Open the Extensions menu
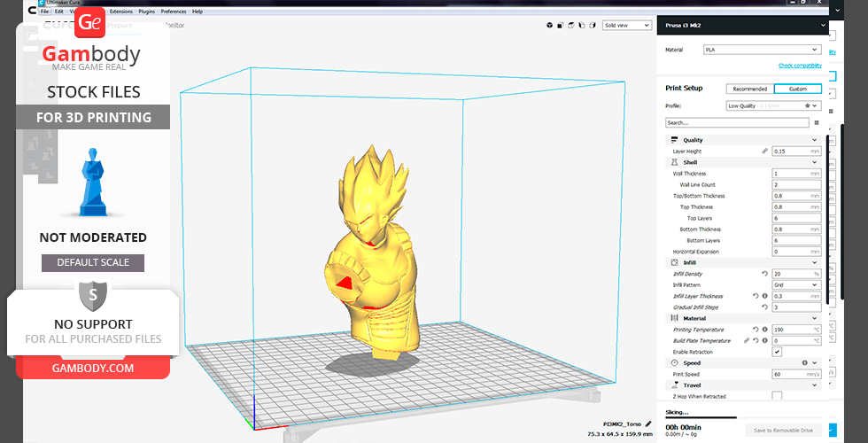The width and height of the screenshot is (868, 443). coord(120,12)
